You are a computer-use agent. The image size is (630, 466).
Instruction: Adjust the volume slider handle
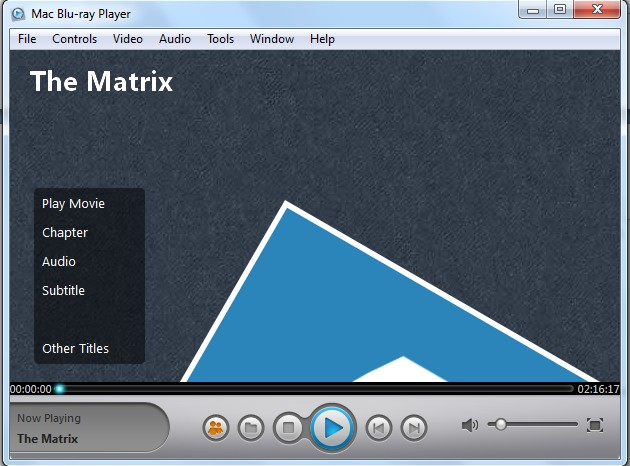pos(501,425)
